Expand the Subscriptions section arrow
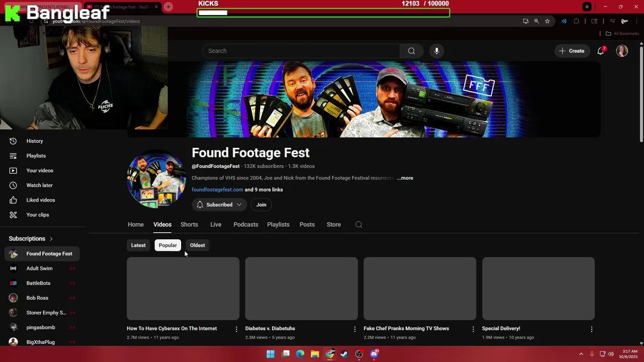 coord(51,239)
